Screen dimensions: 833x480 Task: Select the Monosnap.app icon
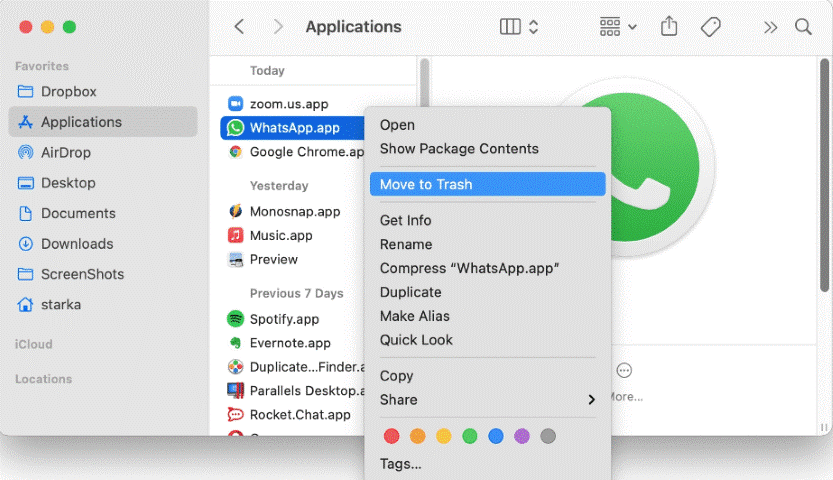pyautogui.click(x=235, y=212)
